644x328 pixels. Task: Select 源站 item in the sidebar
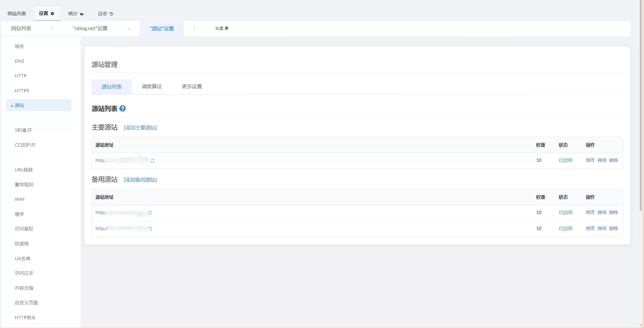[19, 105]
